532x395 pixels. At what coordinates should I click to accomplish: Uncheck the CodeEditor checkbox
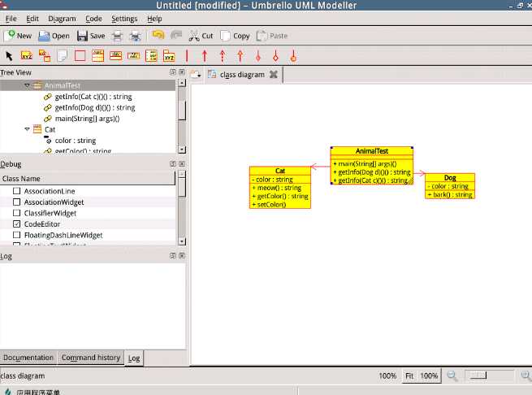(16, 224)
